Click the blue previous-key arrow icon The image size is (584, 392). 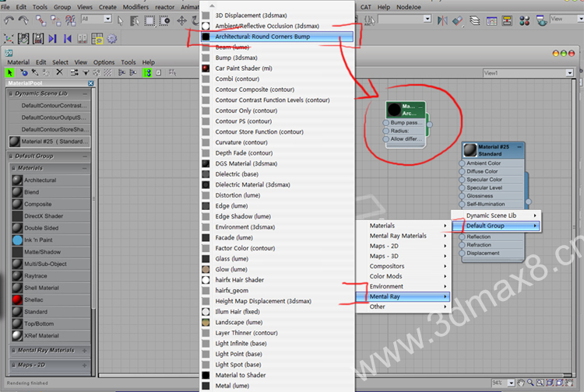click(68, 38)
